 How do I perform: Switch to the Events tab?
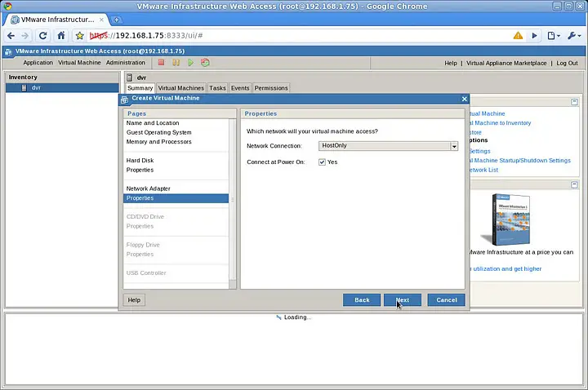[x=240, y=88]
